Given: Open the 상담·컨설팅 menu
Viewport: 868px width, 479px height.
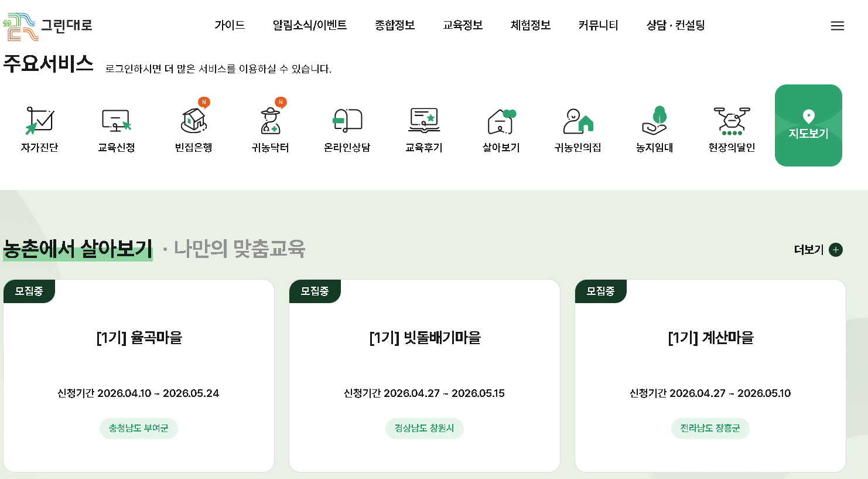Looking at the screenshot, I should [675, 25].
